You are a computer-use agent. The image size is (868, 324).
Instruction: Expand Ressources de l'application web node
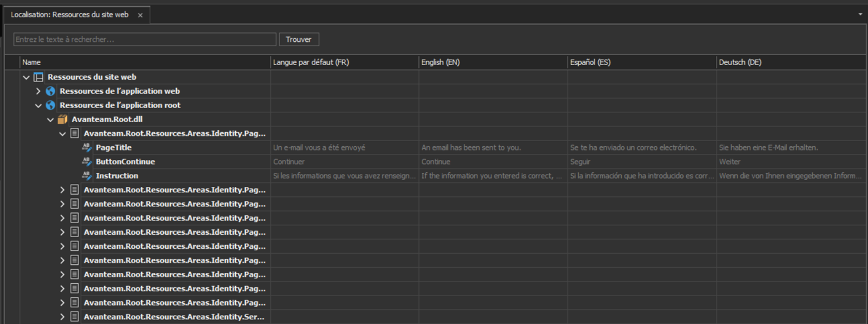38,91
